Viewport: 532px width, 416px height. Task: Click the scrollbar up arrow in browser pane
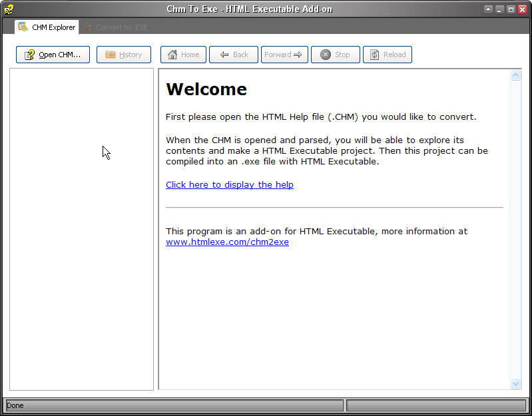tap(516, 75)
